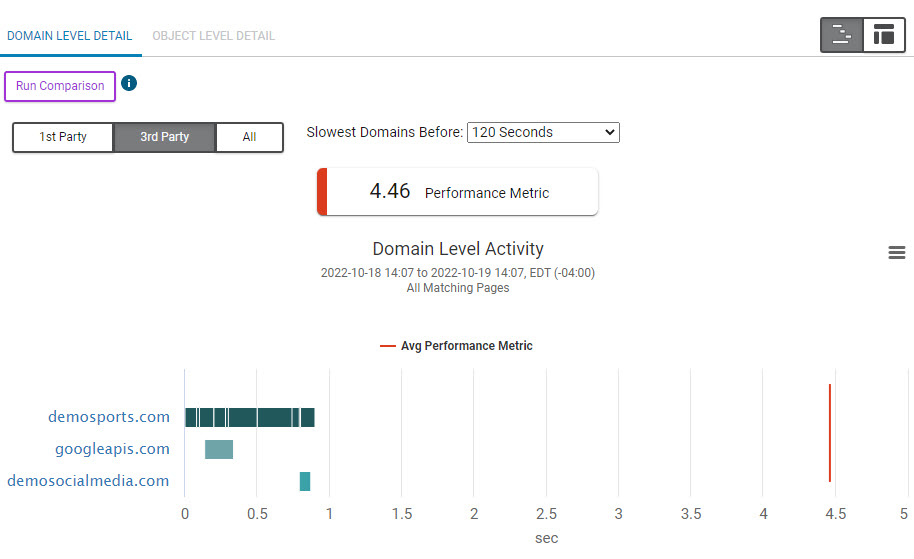914x559 pixels.
Task: Click the red average performance marker line
Action: pos(830,432)
